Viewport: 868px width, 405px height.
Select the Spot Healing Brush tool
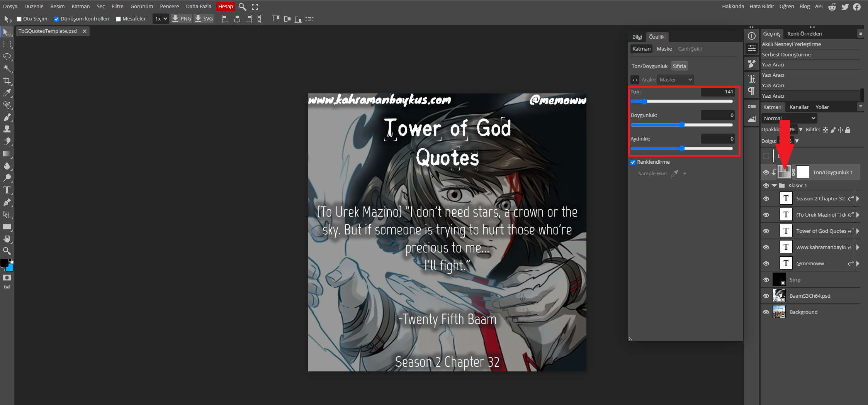coord(7,105)
